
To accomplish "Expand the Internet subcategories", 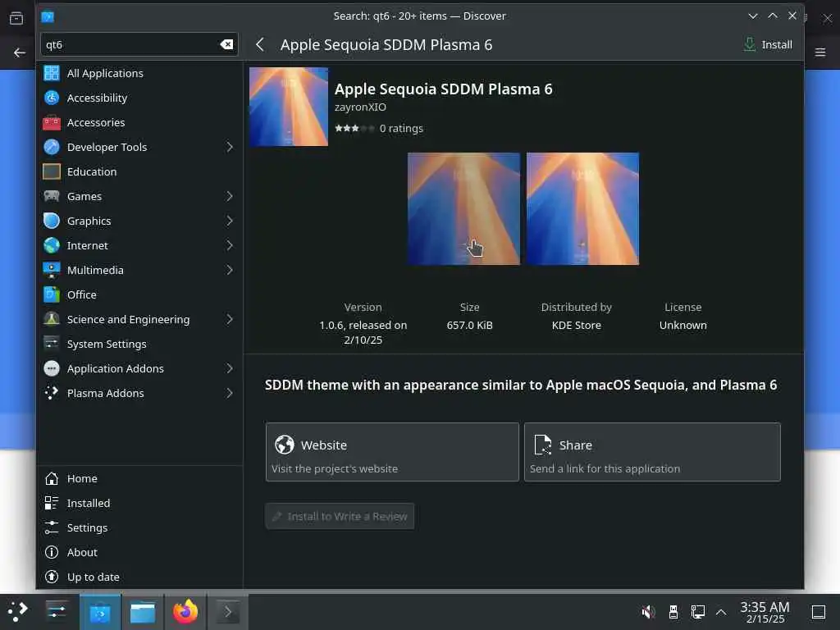I will point(230,245).
